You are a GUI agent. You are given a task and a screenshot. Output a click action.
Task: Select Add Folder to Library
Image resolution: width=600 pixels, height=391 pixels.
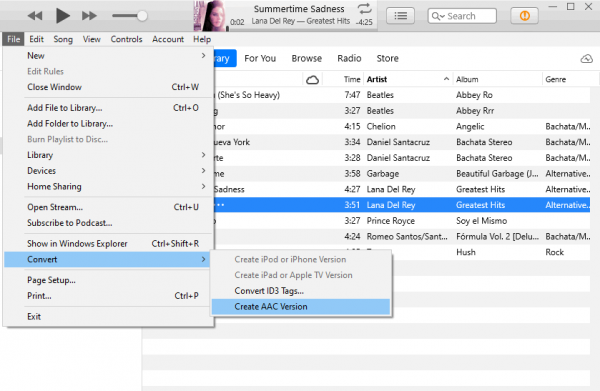pyautogui.click(x=108, y=124)
